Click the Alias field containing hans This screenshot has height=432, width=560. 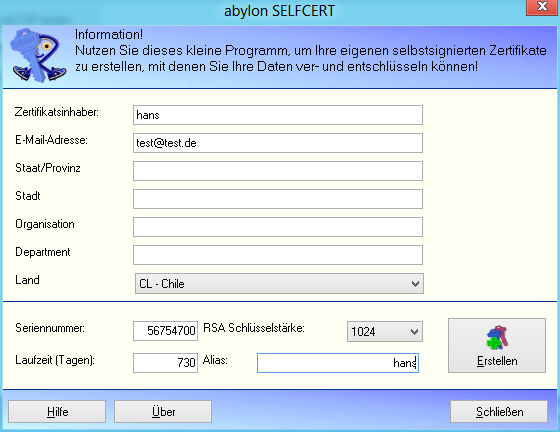coord(338,363)
